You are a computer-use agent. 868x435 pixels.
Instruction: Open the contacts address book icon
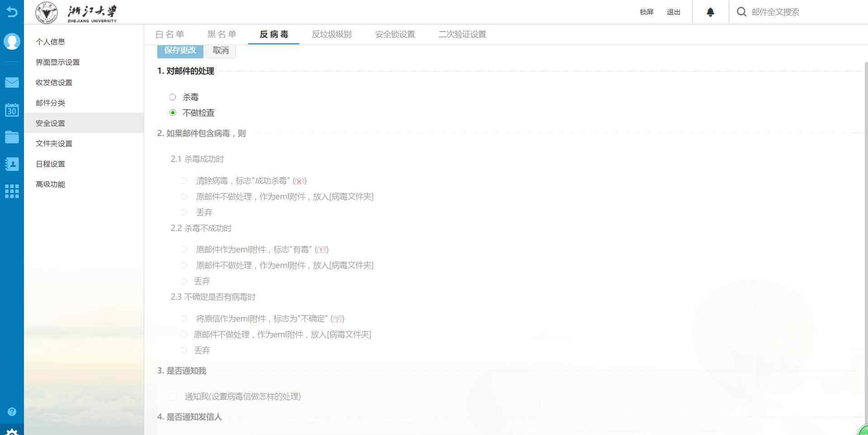tap(12, 164)
